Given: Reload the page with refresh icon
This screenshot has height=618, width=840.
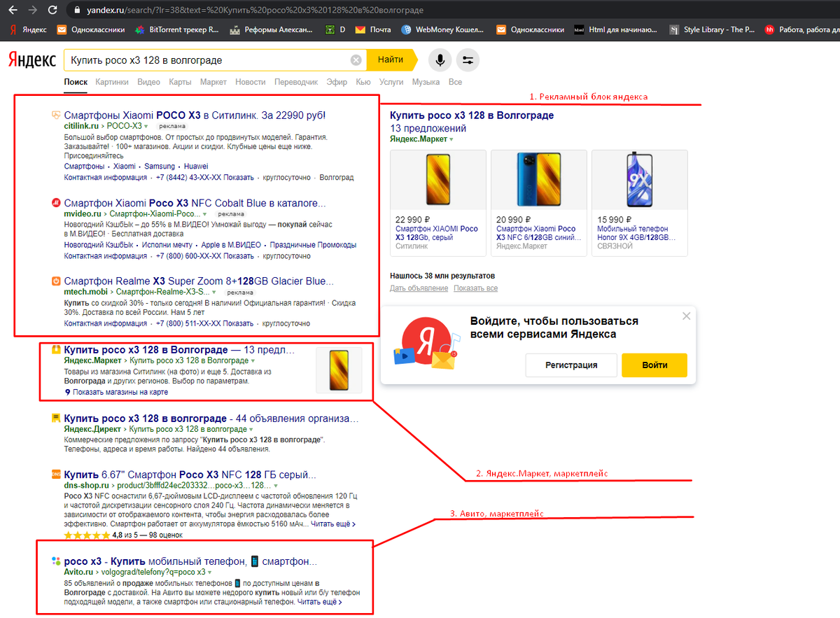Looking at the screenshot, I should tap(52, 10).
